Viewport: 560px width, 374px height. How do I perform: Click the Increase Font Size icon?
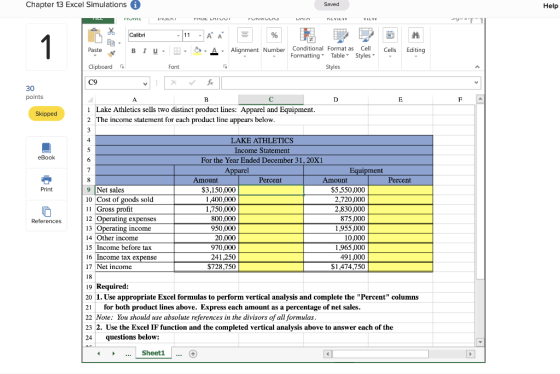pos(209,35)
